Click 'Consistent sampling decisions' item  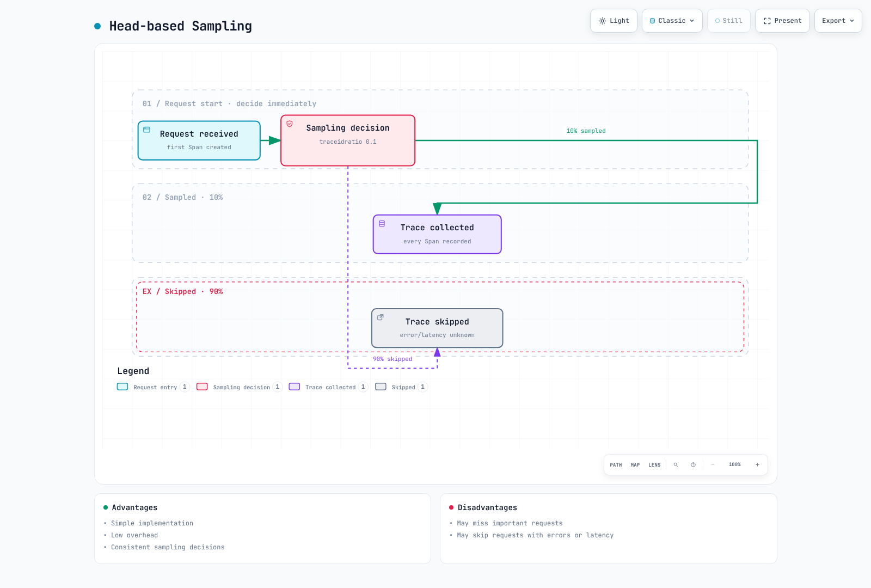[x=168, y=547]
